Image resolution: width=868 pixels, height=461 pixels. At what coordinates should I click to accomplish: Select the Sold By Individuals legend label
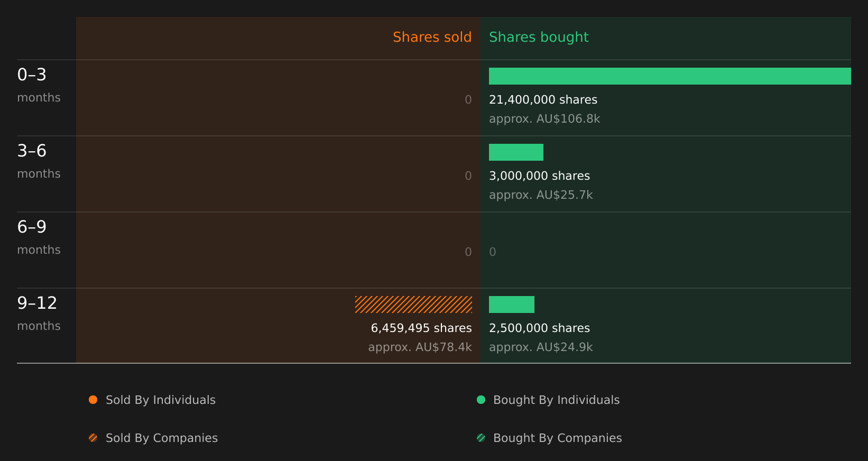pos(161,400)
